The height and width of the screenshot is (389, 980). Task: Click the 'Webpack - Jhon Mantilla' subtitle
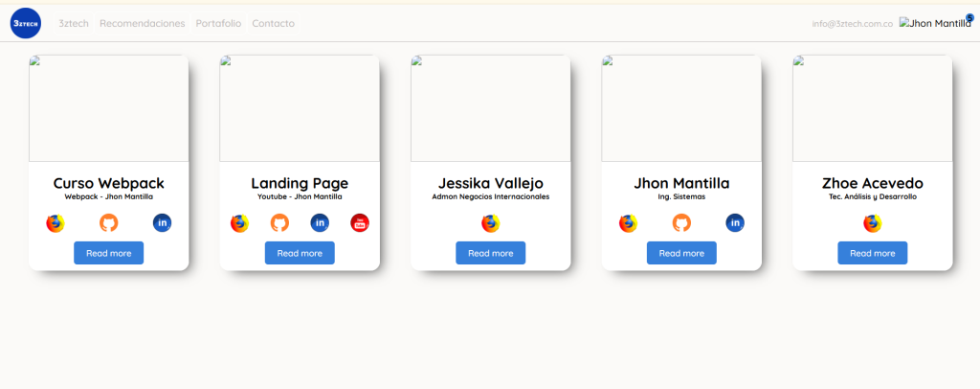point(109,196)
